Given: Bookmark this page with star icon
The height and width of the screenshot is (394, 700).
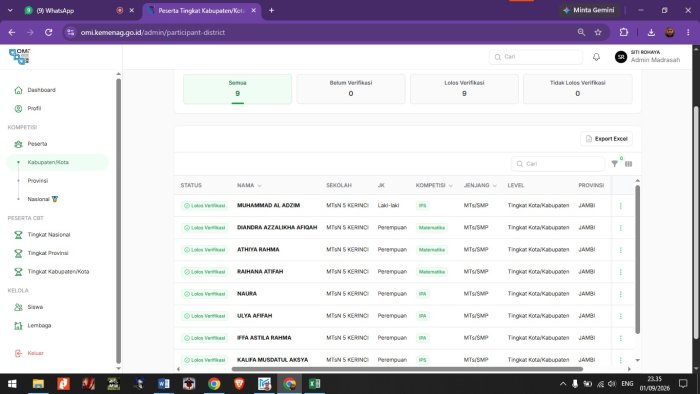Looking at the screenshot, I should pyautogui.click(x=598, y=32).
